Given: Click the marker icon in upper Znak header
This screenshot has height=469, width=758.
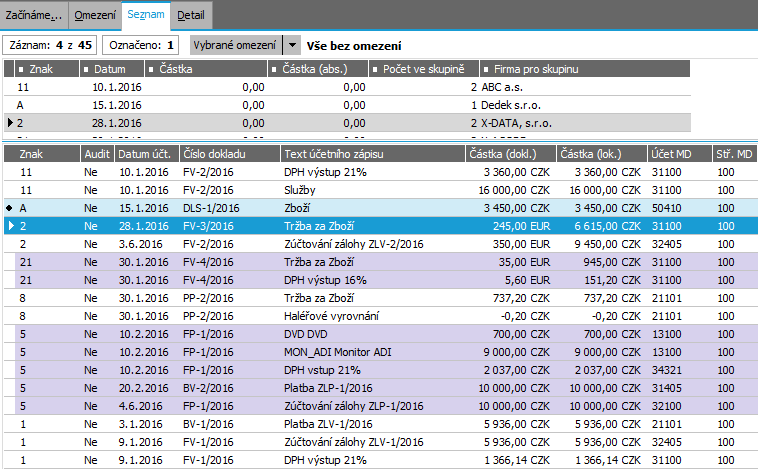Looking at the screenshot, I should [22, 69].
